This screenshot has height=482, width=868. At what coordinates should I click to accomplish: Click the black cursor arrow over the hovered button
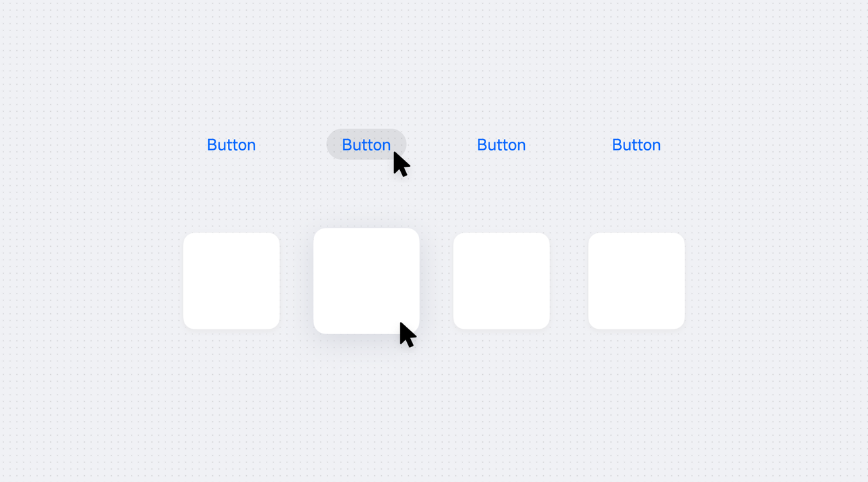click(401, 164)
